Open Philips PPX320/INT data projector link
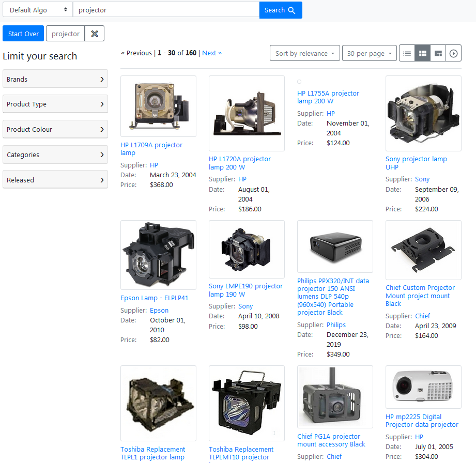Image resolution: width=476 pixels, height=463 pixels. point(333,297)
